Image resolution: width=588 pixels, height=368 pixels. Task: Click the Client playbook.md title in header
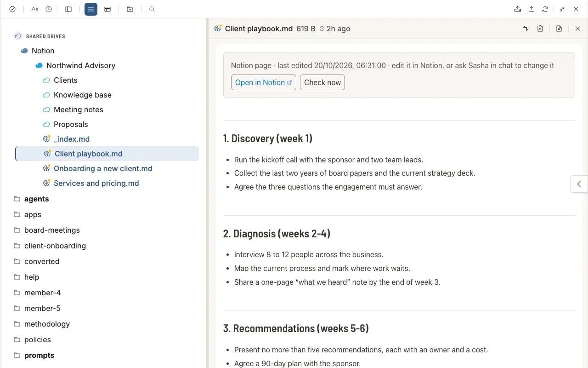click(259, 29)
